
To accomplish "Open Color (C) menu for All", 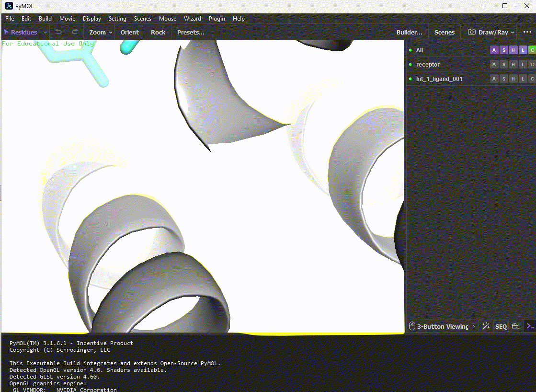I will (532, 50).
